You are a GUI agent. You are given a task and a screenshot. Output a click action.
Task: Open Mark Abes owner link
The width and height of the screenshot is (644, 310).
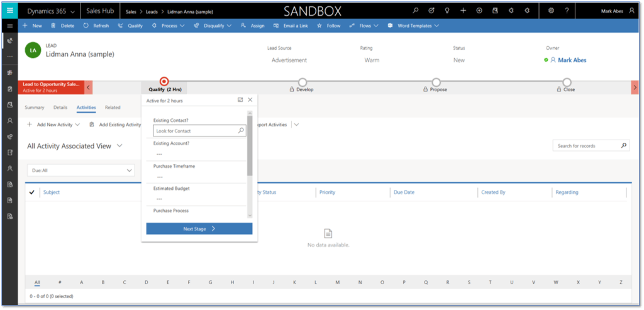pyautogui.click(x=572, y=60)
